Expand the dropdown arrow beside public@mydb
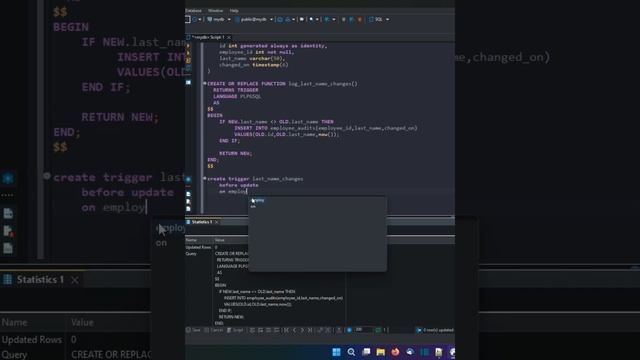Image resolution: width=640 pixels, height=360 pixels. [x=271, y=19]
